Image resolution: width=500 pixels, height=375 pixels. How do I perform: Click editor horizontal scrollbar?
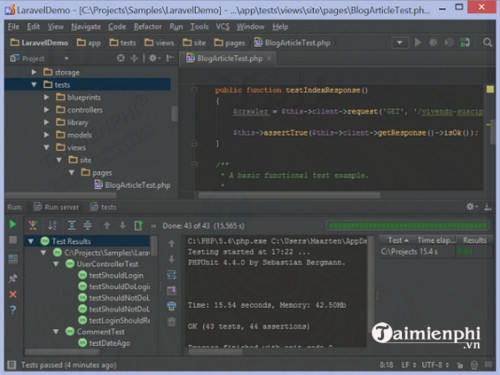tap(289, 195)
